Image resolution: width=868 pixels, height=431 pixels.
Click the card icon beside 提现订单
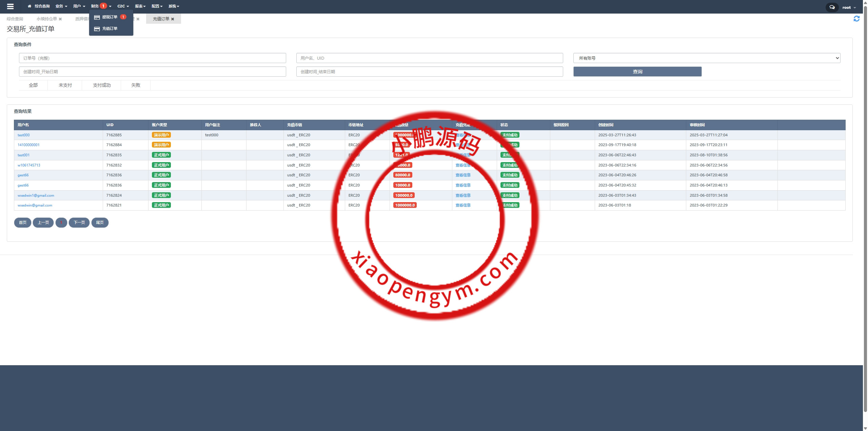point(97,17)
